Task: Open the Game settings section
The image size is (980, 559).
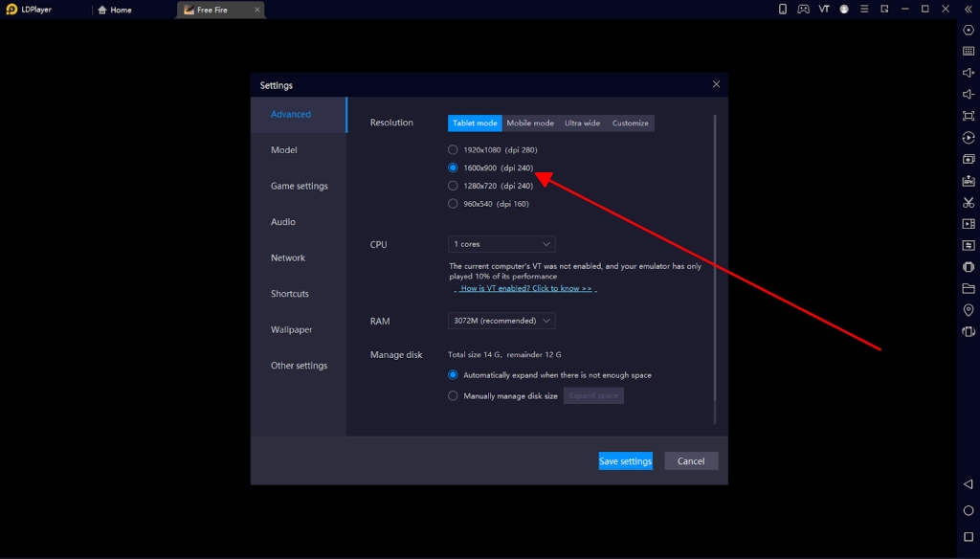Action: click(x=299, y=186)
